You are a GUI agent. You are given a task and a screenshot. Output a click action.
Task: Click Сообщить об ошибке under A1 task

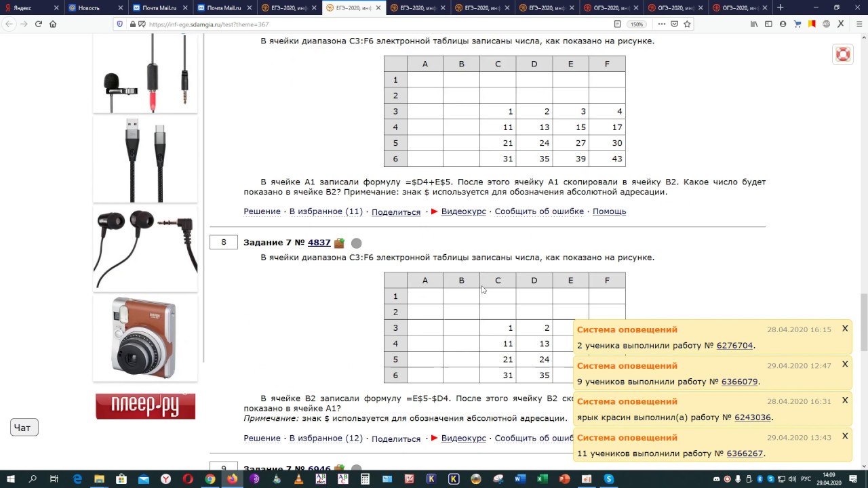point(539,211)
